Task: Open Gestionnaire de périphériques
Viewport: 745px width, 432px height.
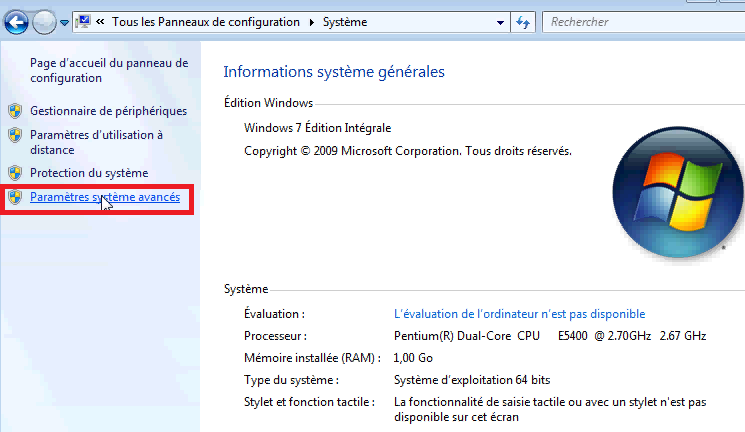Action: [x=108, y=111]
